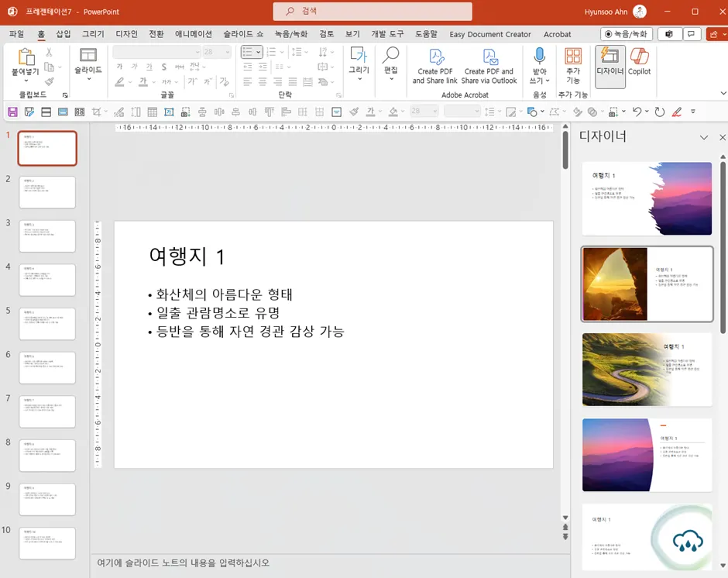Toggle the bullet list button
This screenshot has height=578, width=728.
click(x=248, y=52)
